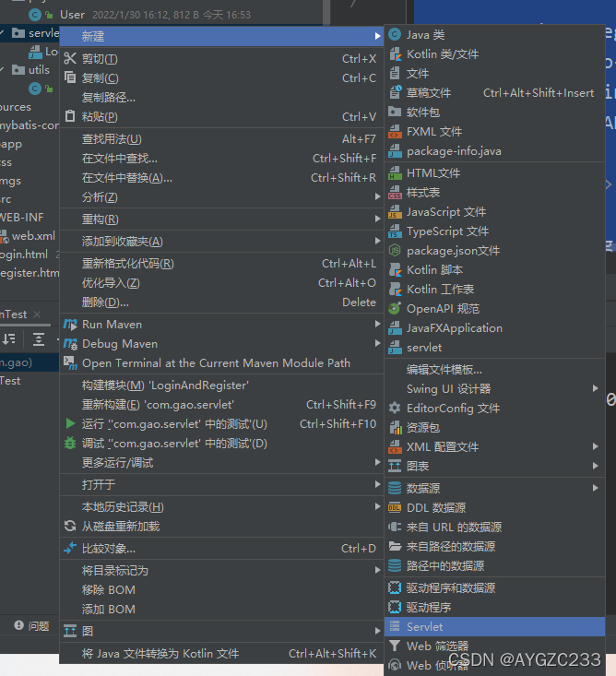Click the 来自 URL 的数据源 icon
This screenshot has width=616, height=676.
(x=395, y=527)
